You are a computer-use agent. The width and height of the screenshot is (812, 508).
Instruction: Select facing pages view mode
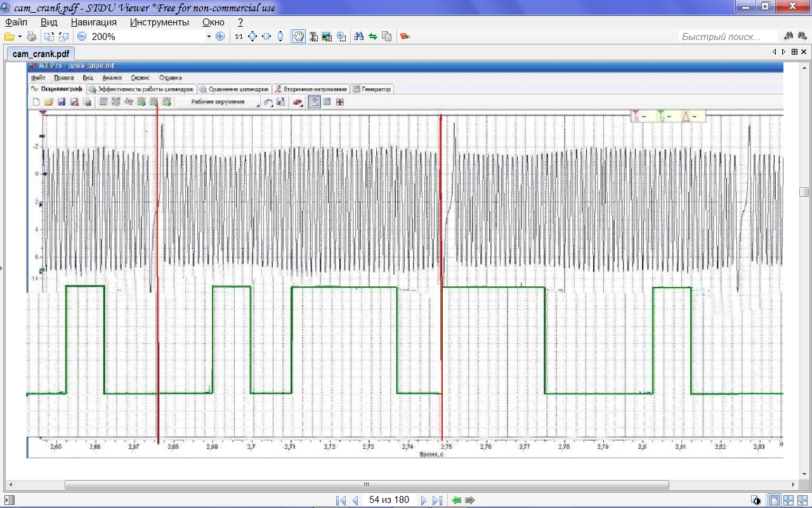click(x=789, y=500)
